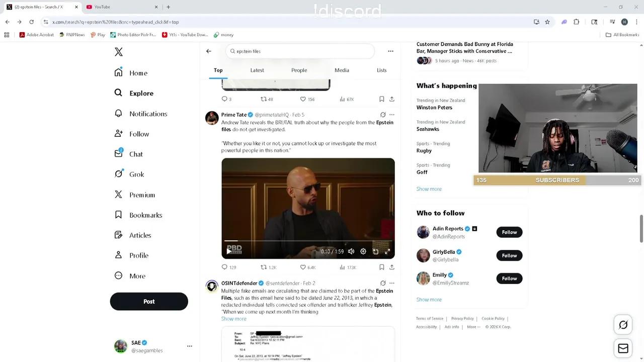The image size is (644, 362).
Task: Expand OSINTdefender post with Show more
Action: click(234, 319)
